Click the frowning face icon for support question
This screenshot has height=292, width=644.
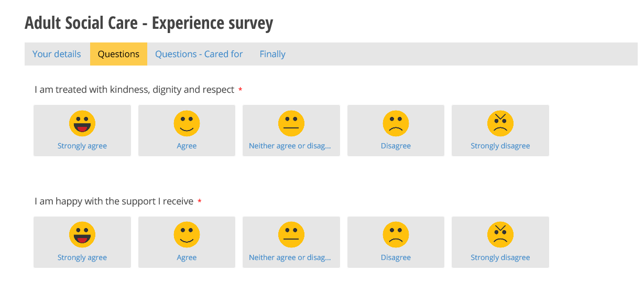396,235
